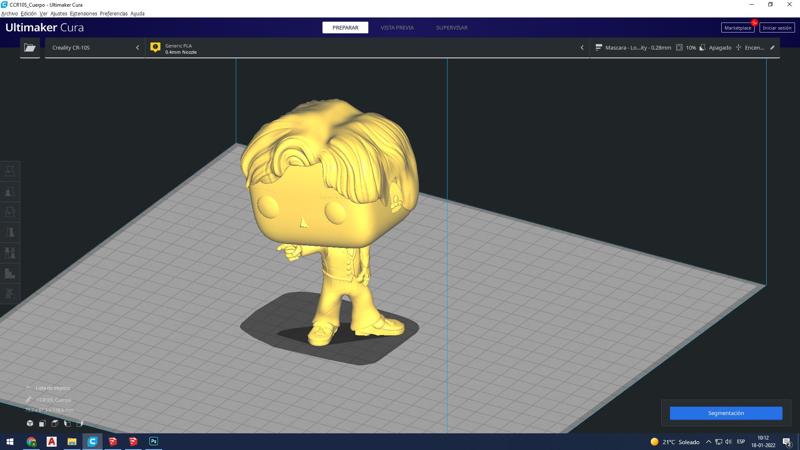Open the Windows Start menu

[10, 442]
